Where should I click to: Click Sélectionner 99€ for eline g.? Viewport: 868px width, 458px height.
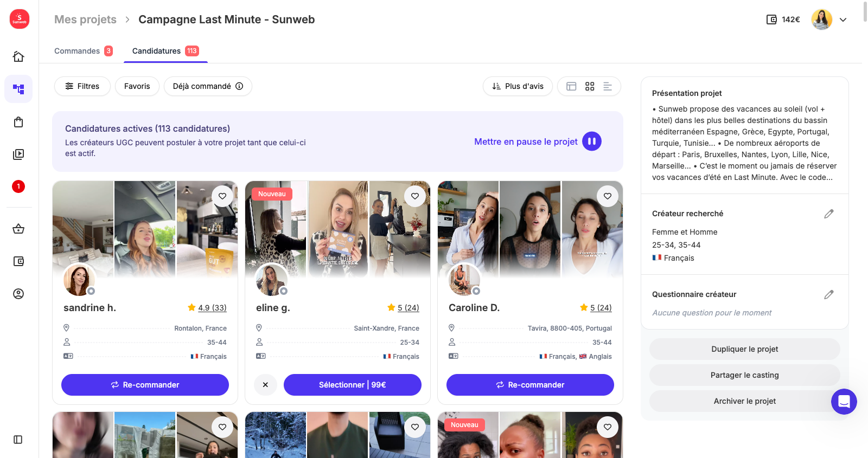[x=353, y=385]
